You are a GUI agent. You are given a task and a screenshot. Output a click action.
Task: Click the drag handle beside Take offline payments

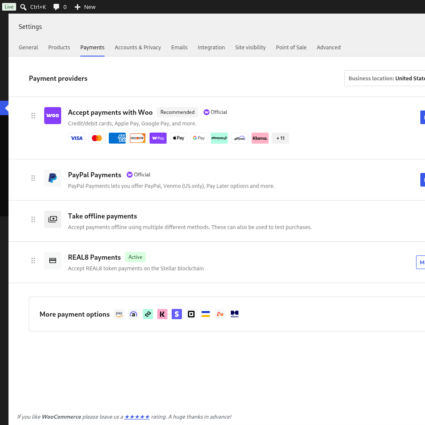click(33, 219)
